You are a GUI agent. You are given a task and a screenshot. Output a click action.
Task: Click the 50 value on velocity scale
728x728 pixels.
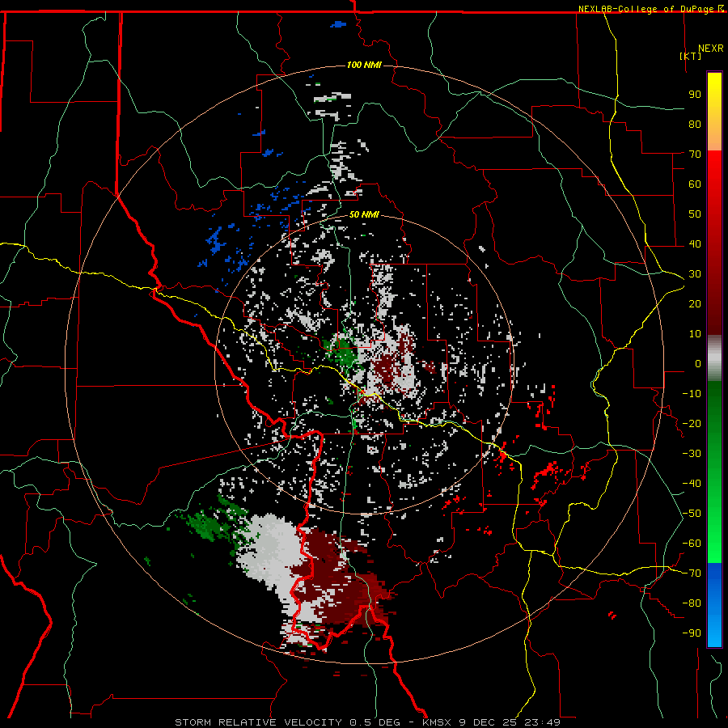(x=695, y=214)
